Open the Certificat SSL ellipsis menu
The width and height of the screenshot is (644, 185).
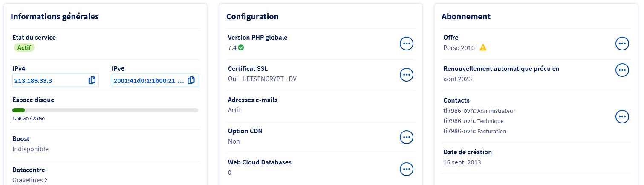tap(406, 75)
